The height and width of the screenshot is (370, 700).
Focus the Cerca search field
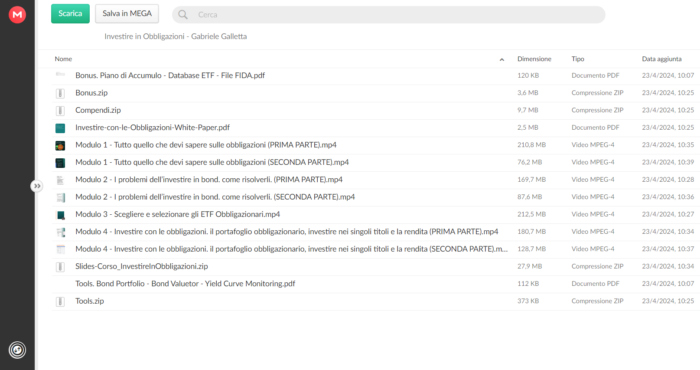coord(388,15)
